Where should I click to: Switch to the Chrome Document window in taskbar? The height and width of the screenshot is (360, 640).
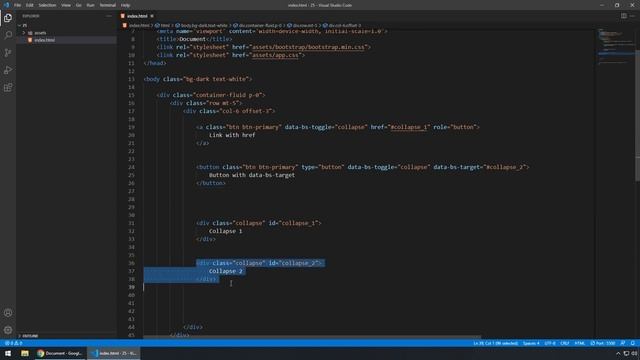60,353
